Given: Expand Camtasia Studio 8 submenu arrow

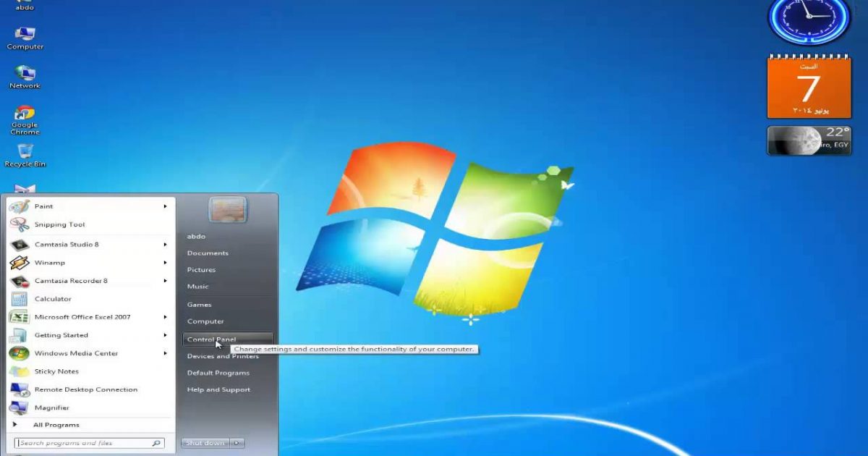Looking at the screenshot, I should 166,245.
